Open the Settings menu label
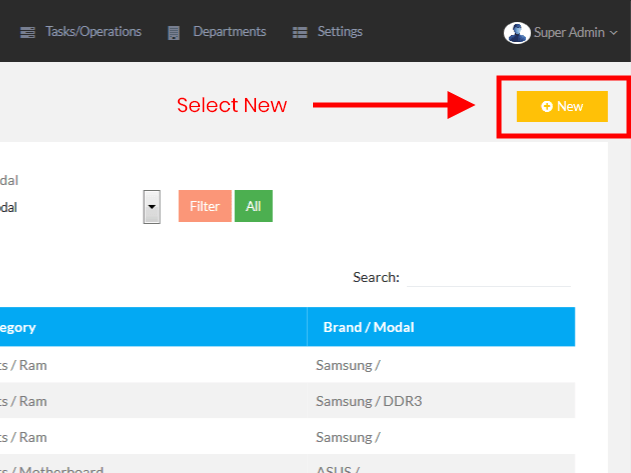The image size is (631, 473). point(340,32)
